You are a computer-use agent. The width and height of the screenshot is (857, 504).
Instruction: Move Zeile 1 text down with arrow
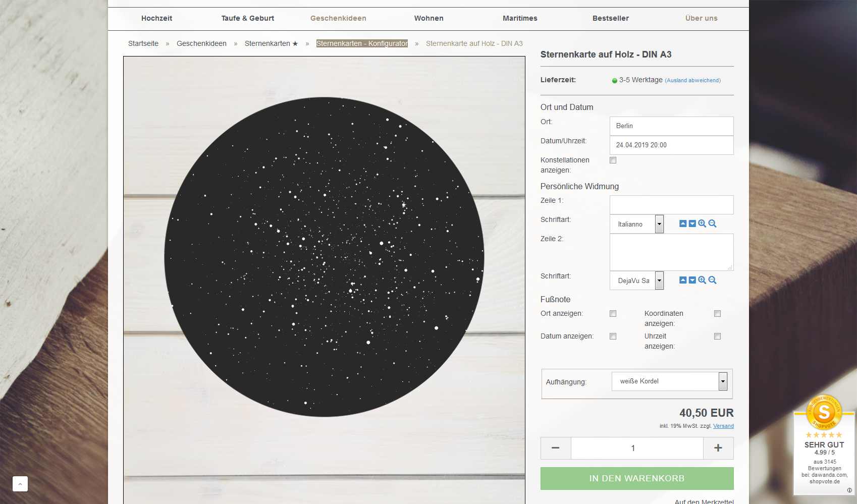point(692,223)
